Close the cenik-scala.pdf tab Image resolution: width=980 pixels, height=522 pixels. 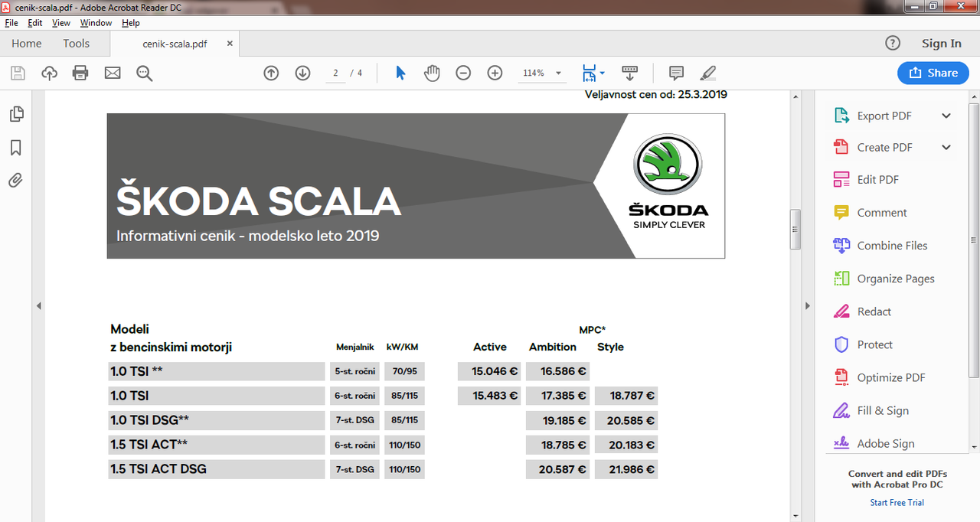pos(230,44)
